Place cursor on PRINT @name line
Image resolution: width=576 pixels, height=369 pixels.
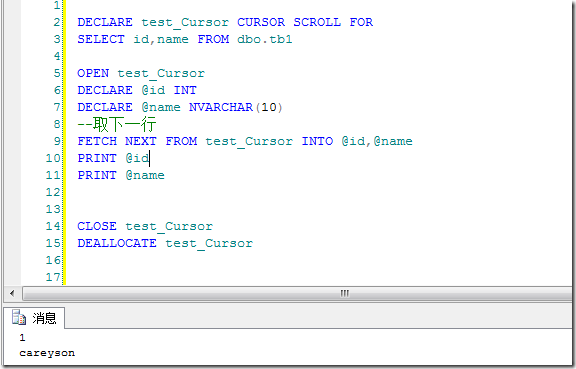pyautogui.click(x=121, y=175)
